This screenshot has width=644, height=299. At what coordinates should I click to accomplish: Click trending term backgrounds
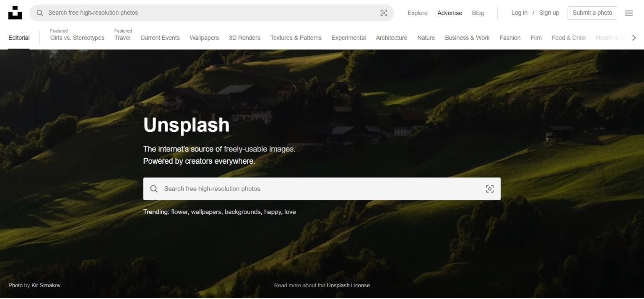click(242, 212)
